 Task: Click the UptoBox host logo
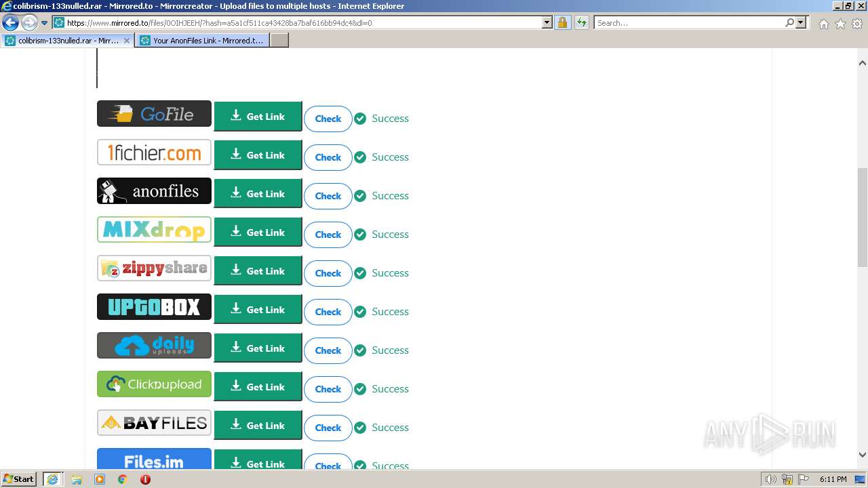(154, 307)
